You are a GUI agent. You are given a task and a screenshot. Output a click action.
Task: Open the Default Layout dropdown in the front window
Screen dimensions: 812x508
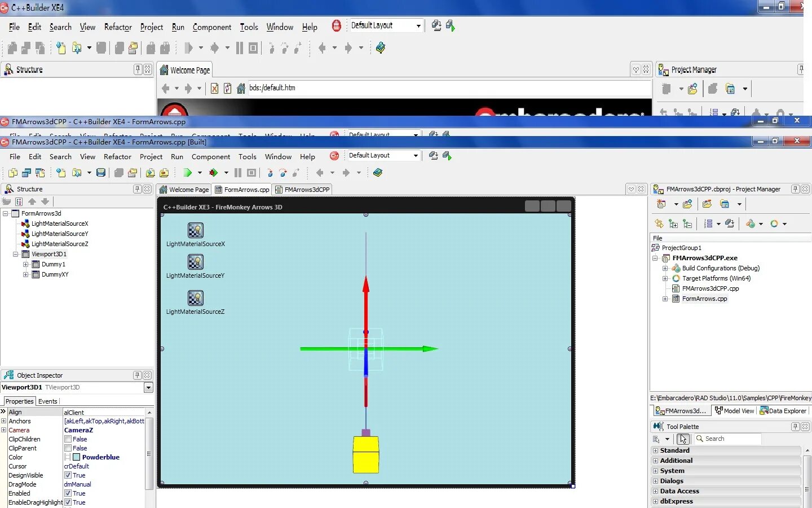point(416,155)
